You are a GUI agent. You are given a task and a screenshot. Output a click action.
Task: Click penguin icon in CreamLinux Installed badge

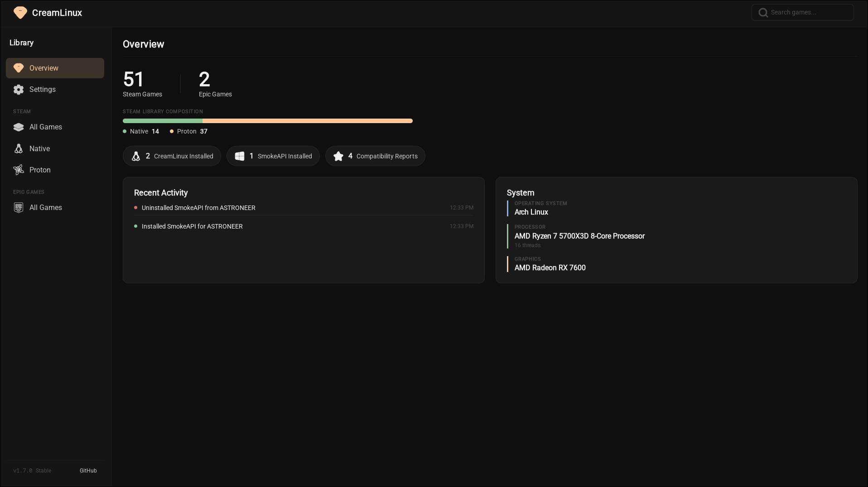click(136, 156)
